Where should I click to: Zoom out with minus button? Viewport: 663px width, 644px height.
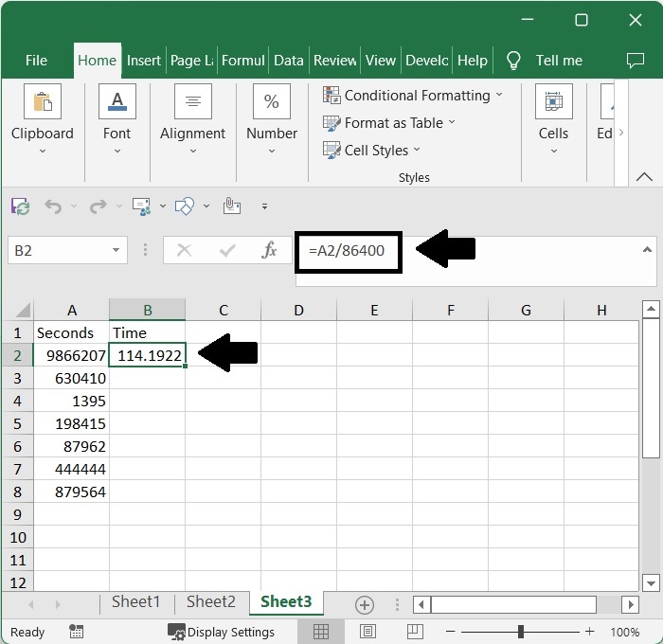(450, 632)
